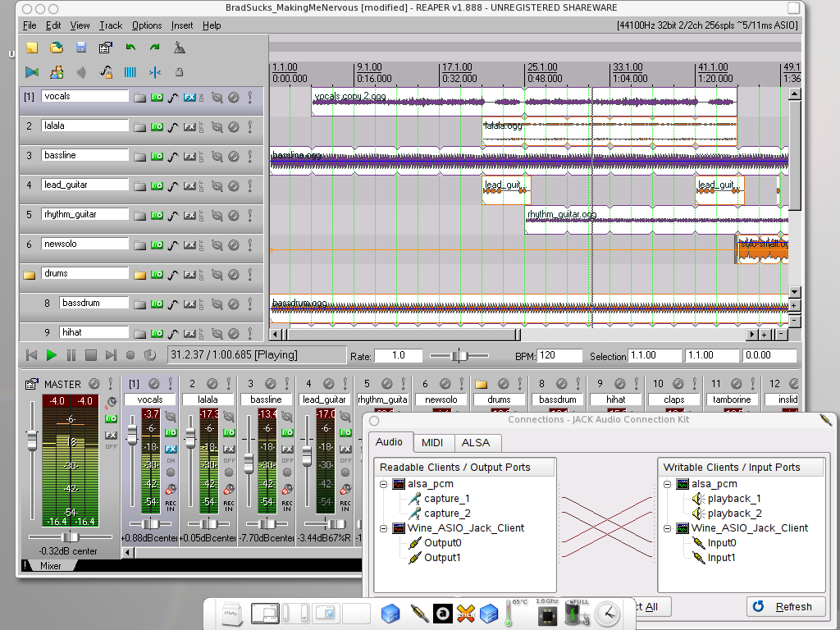Image resolution: width=840 pixels, height=630 pixels.
Task: Click the Play button in the transport bar
Action: [52, 354]
